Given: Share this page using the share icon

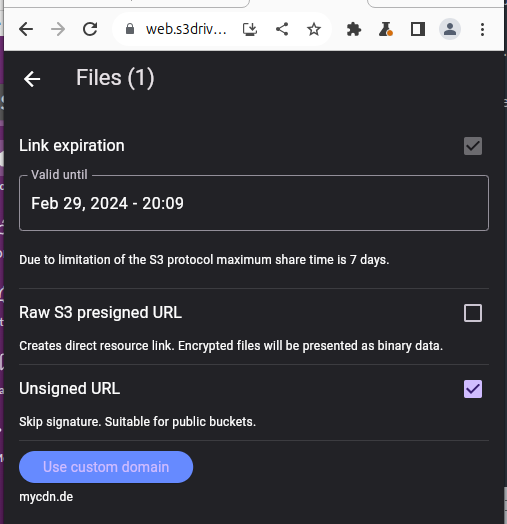Looking at the screenshot, I should coord(282,29).
